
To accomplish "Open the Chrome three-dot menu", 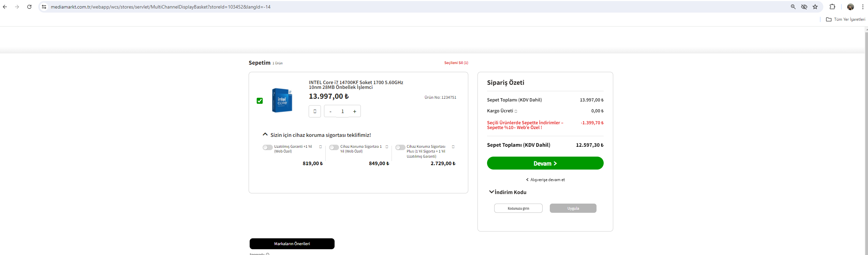I will coord(863,7).
